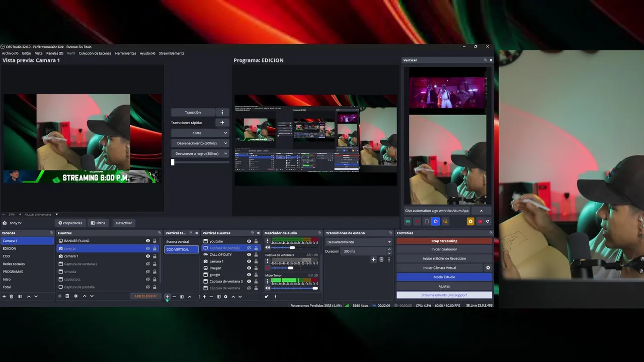The height and width of the screenshot is (362, 644).
Task: Add a new scene in Escenas panel
Action: pos(4,296)
